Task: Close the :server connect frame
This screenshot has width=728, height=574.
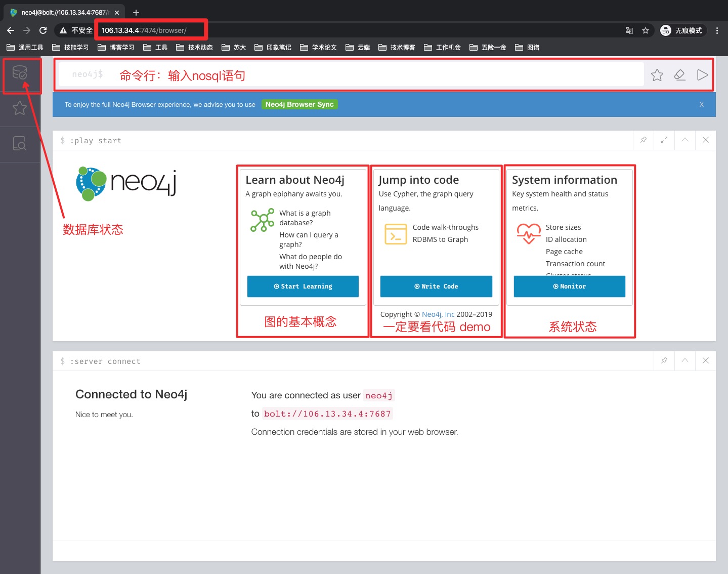Action: [x=706, y=360]
